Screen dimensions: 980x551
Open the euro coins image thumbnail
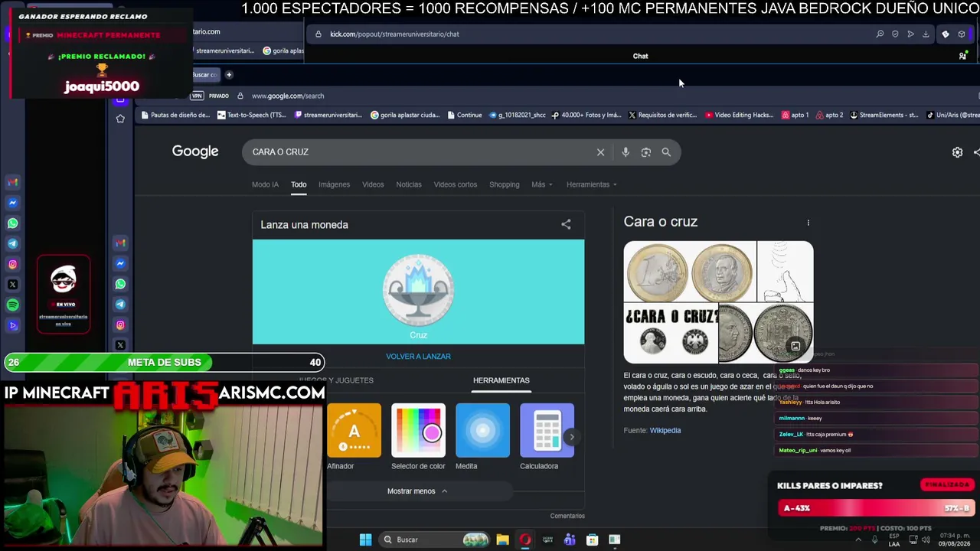(x=690, y=272)
